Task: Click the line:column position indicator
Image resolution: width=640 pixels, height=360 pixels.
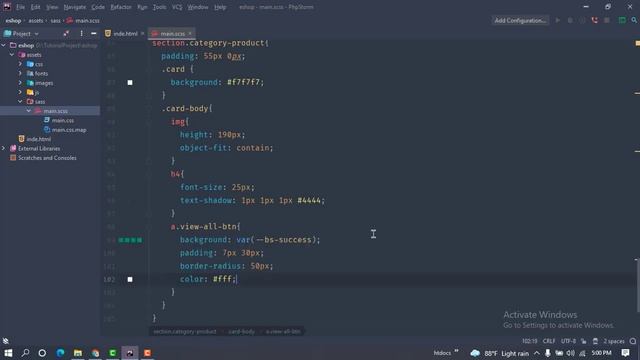Action: (x=529, y=341)
